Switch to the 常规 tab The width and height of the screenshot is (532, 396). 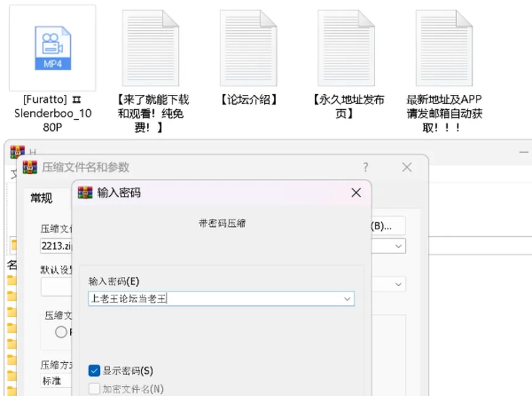click(42, 197)
